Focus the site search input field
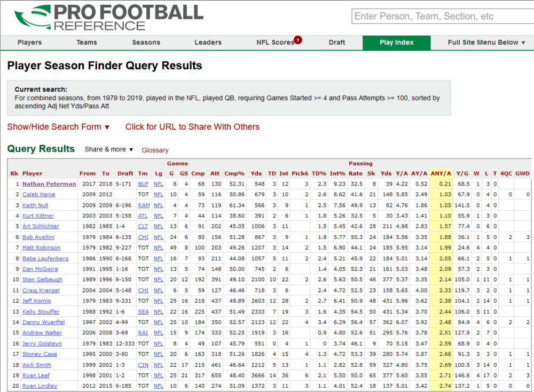This screenshot has height=392, width=534. coord(443,17)
